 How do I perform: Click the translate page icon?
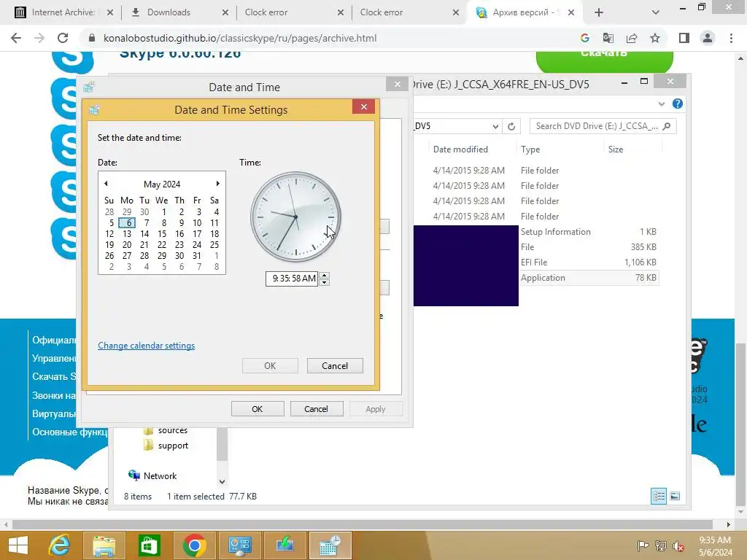coord(608,38)
